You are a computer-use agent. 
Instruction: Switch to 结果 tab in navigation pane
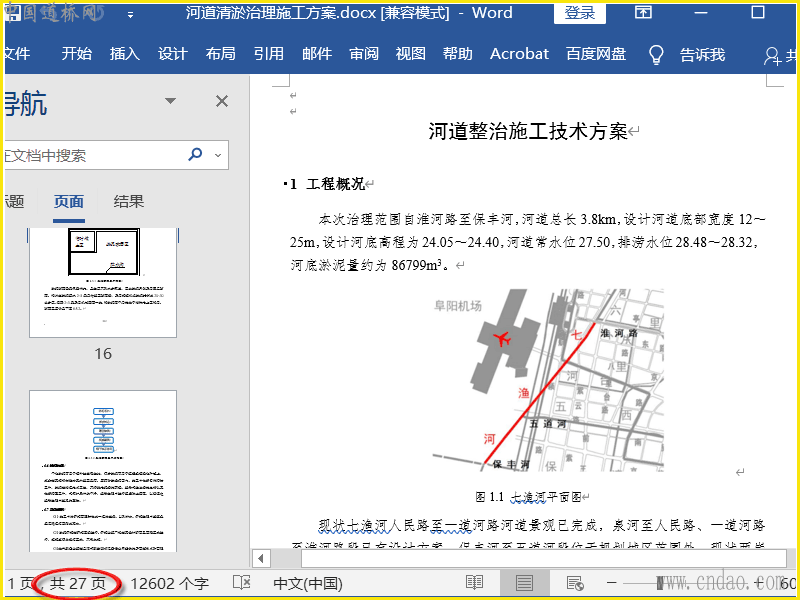pyautogui.click(x=129, y=201)
